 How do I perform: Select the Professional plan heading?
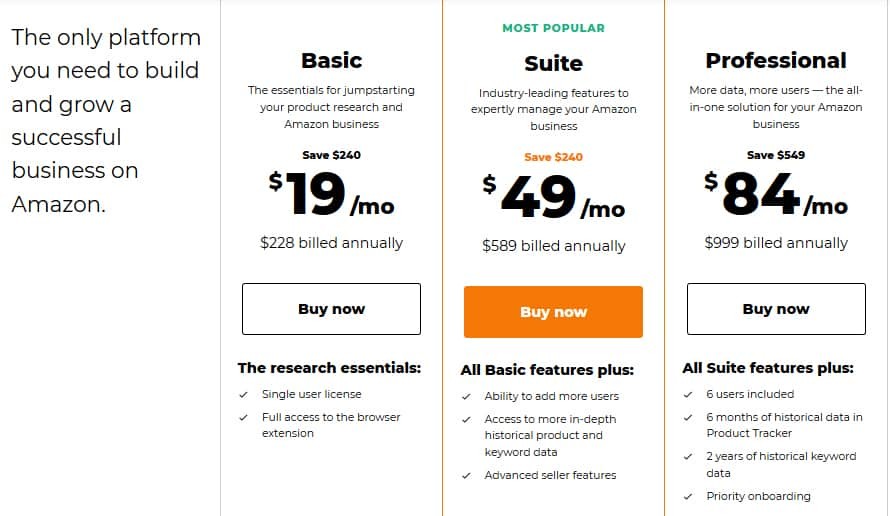(776, 60)
